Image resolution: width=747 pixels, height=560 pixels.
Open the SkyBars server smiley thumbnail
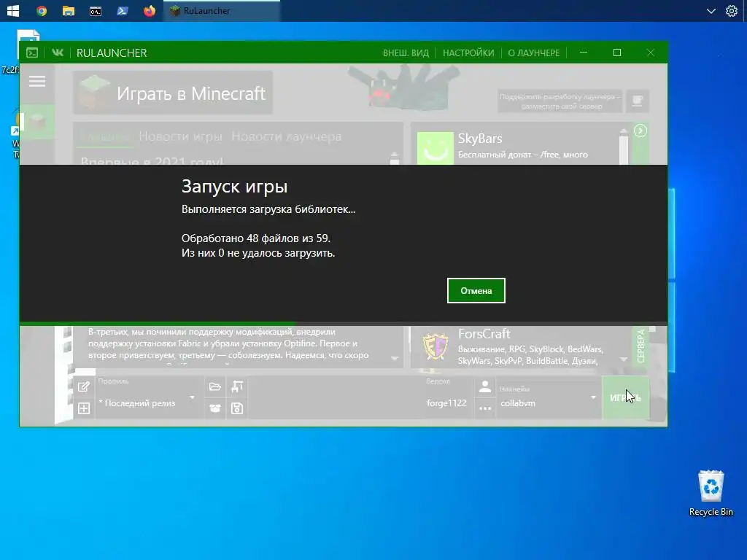(x=435, y=148)
